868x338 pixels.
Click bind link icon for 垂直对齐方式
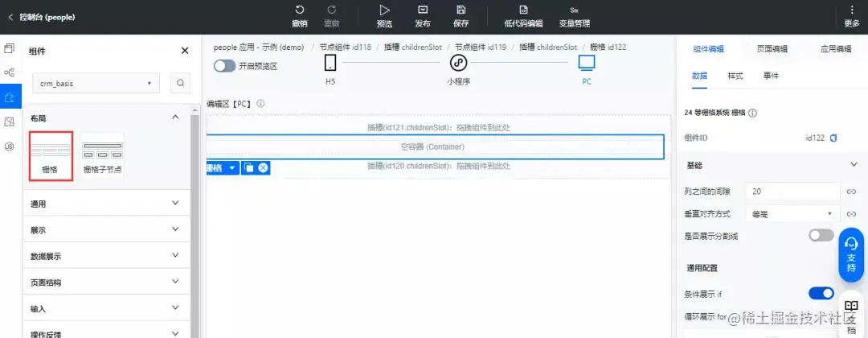pyautogui.click(x=851, y=213)
